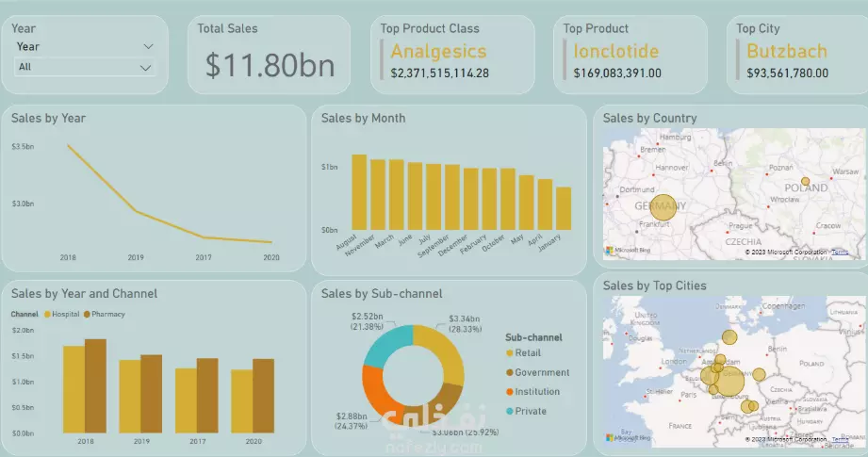Click the August bar in Sales by Month
The width and height of the screenshot is (868, 457).
point(359,192)
